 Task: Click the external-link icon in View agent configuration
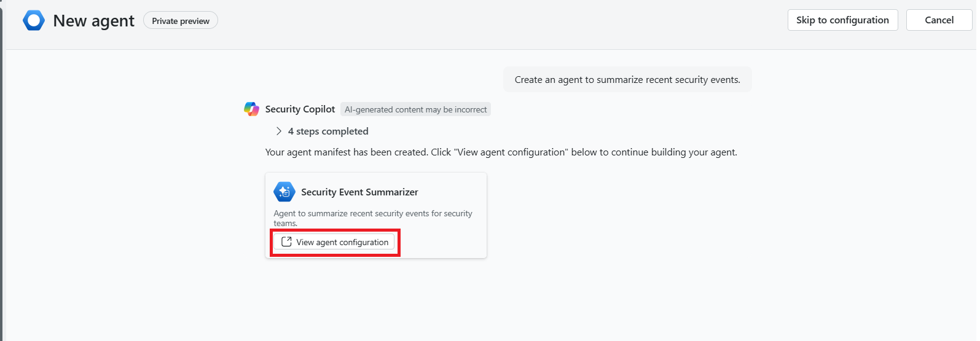(286, 242)
